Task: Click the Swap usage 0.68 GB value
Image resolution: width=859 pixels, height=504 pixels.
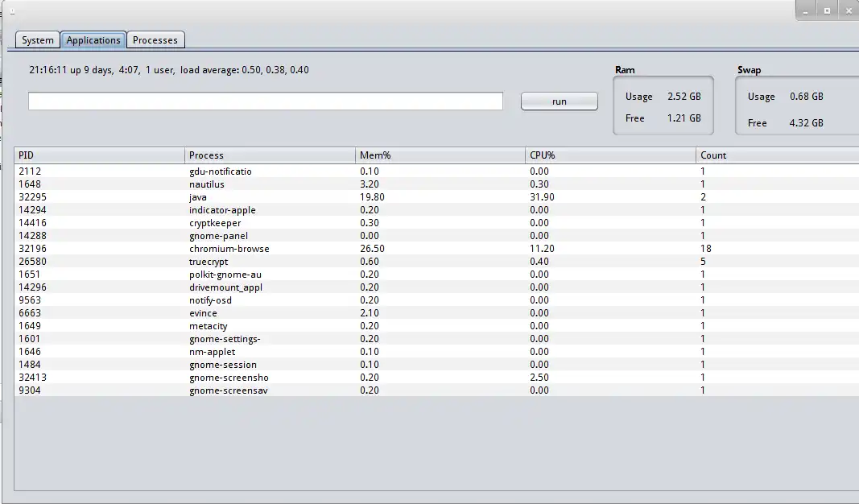Action: pos(807,97)
